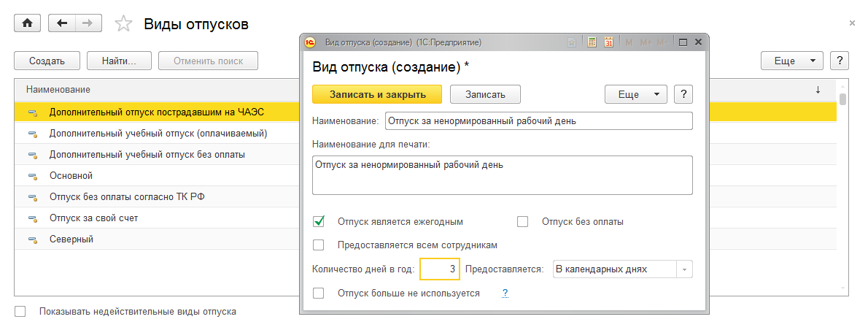Open the calendar icon in dialog title bar

(609, 42)
